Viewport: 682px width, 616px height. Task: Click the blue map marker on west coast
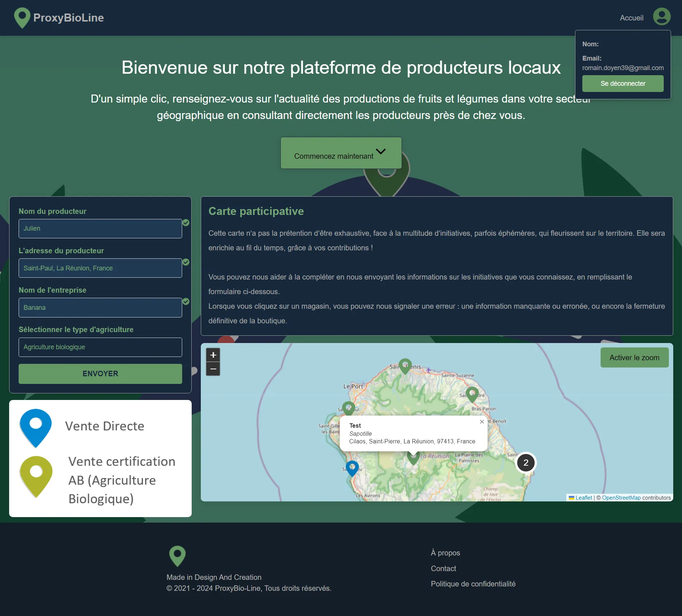[x=352, y=468]
